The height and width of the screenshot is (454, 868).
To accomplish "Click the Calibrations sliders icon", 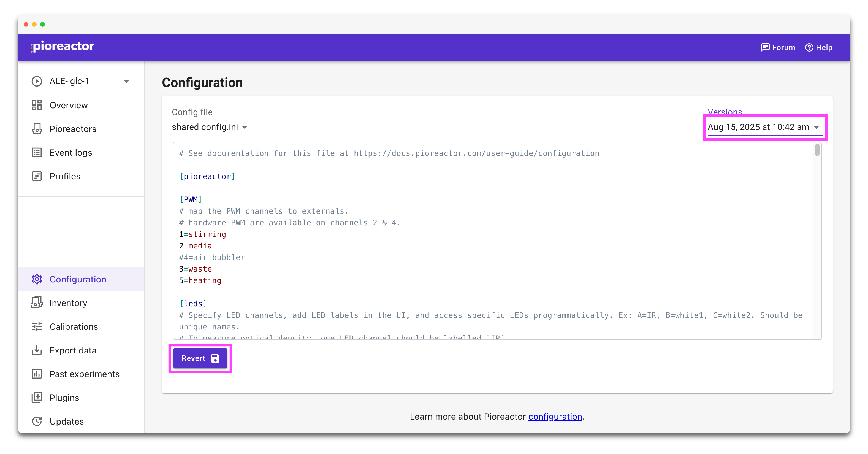I will pos(37,327).
